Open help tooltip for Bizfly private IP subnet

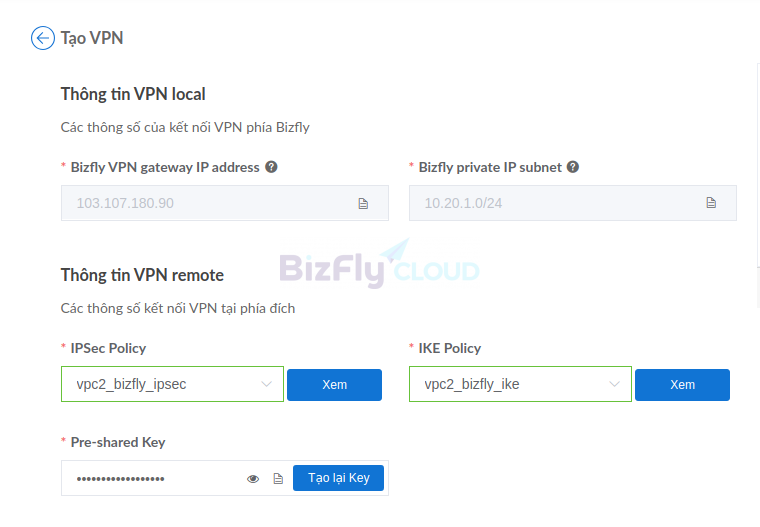(x=573, y=167)
